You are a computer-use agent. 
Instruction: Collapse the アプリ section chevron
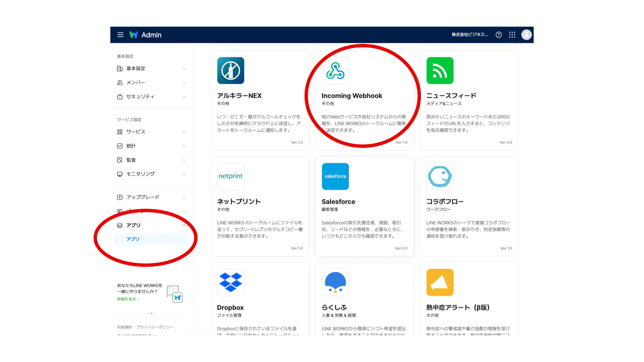[x=184, y=225]
